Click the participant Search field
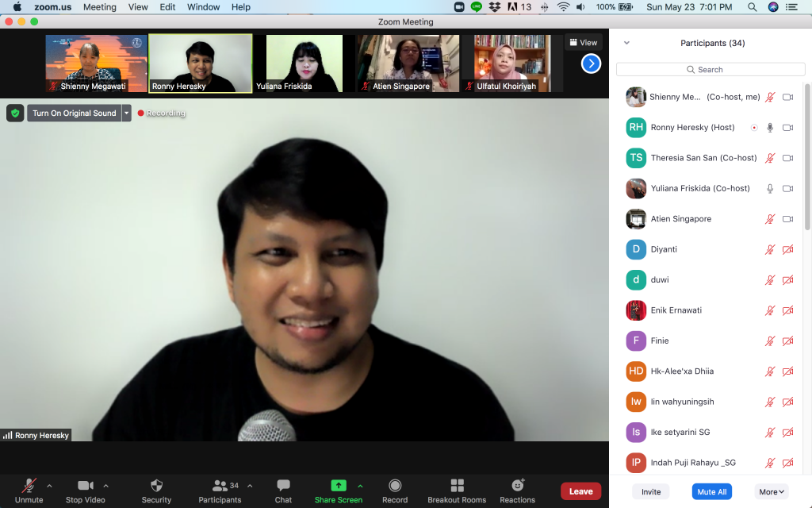This screenshot has height=508, width=812. 710,69
